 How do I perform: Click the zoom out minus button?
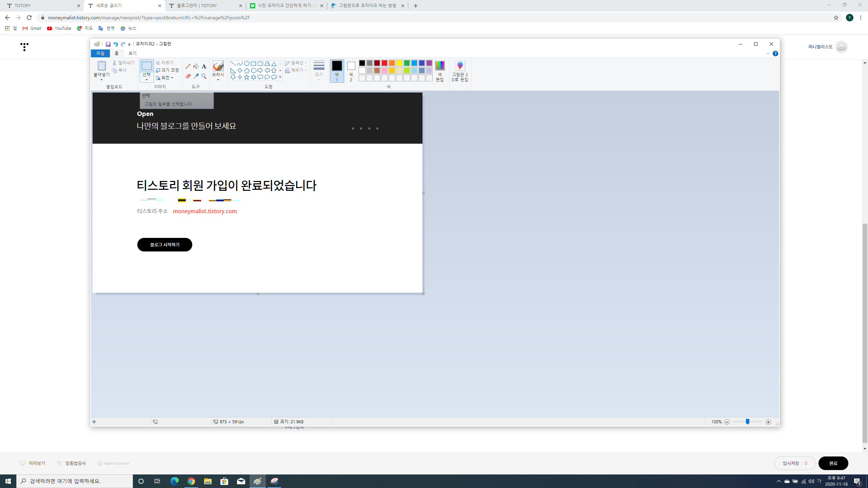727,422
